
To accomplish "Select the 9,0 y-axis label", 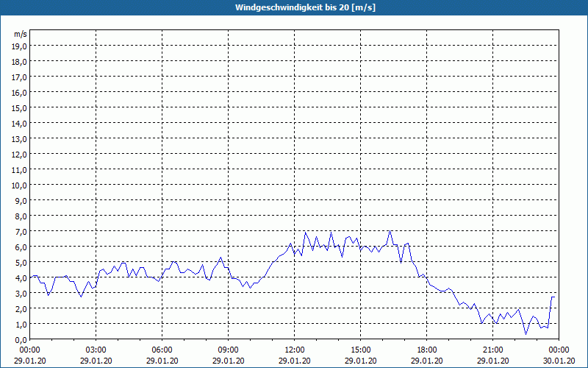I will point(22,200).
